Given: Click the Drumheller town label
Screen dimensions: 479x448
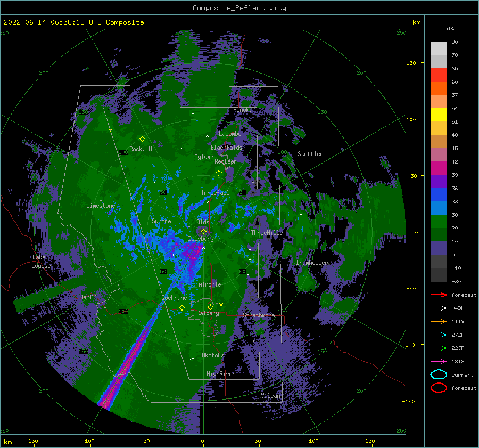Looking at the screenshot, I should [x=311, y=263].
